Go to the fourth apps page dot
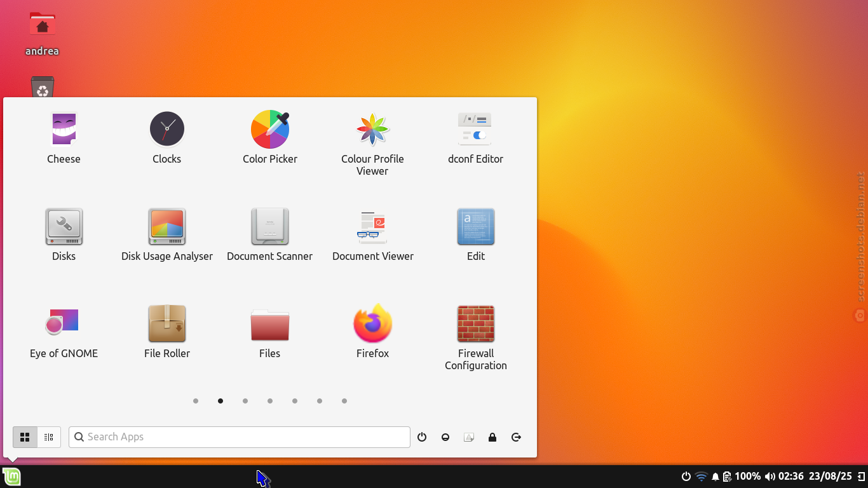This screenshot has width=868, height=488. [x=270, y=401]
